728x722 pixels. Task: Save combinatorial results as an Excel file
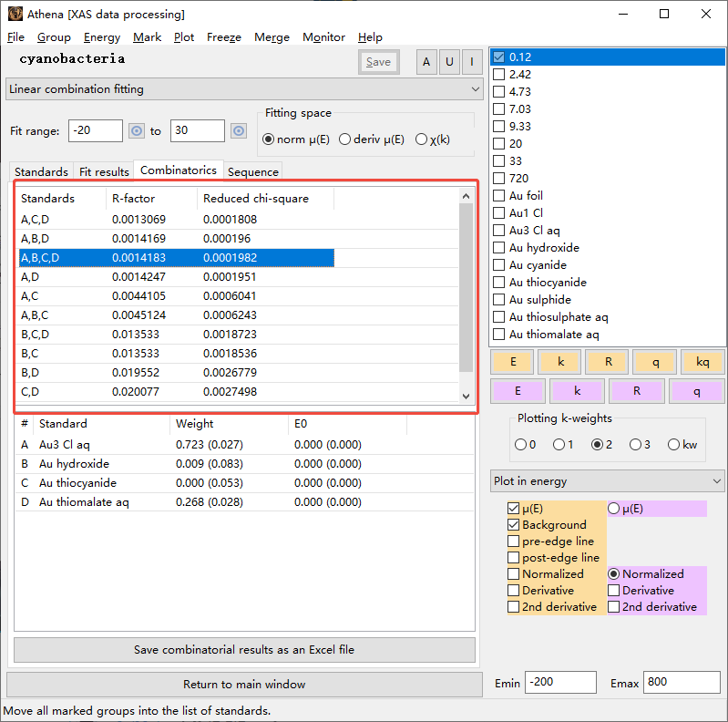pyautogui.click(x=244, y=649)
